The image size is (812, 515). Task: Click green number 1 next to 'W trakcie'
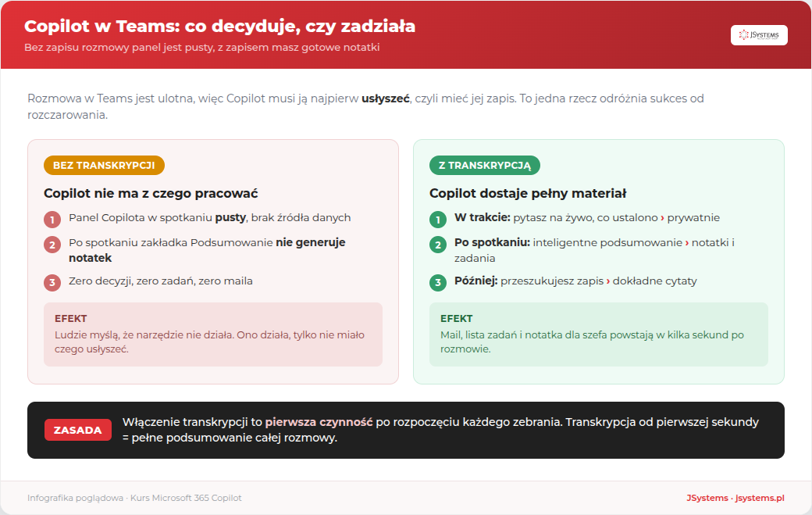(x=438, y=220)
